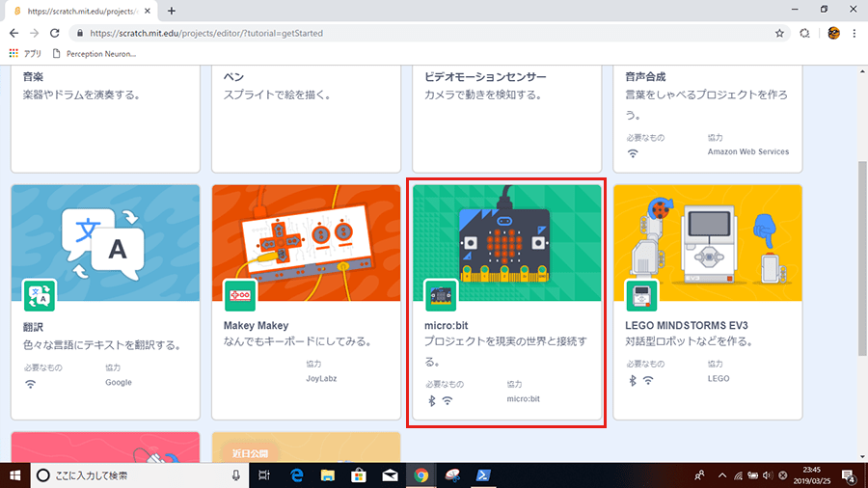Go forward in the browser
This screenshot has width=868, height=488.
coord(35,33)
